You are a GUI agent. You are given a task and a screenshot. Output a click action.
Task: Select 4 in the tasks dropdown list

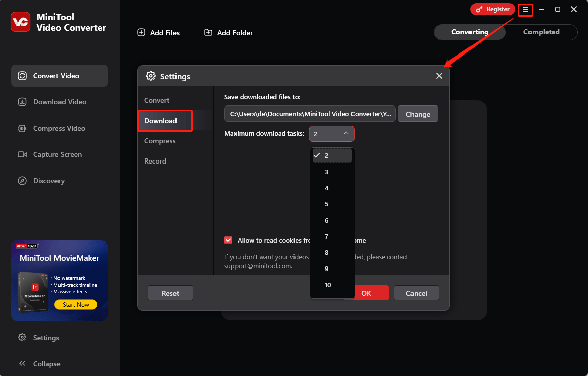tap(332, 188)
